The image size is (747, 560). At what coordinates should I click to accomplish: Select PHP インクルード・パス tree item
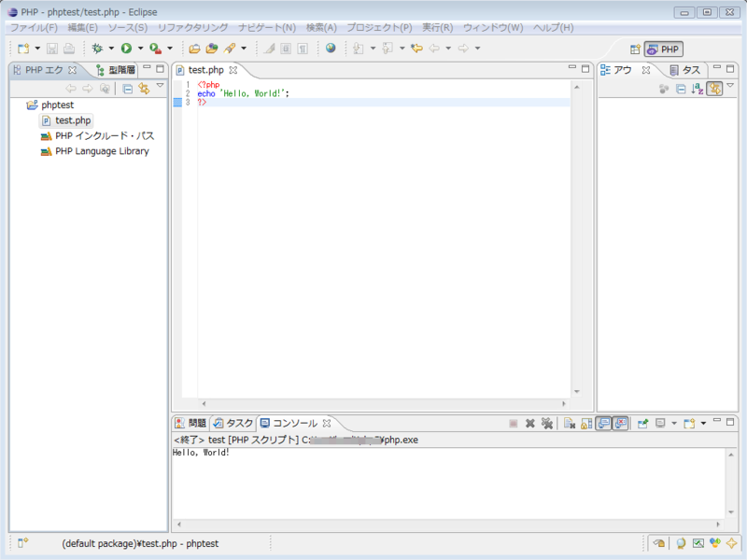[97, 135]
